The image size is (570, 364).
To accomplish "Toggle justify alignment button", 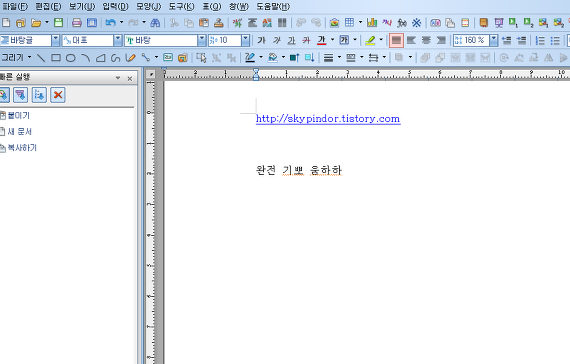I will click(x=396, y=40).
